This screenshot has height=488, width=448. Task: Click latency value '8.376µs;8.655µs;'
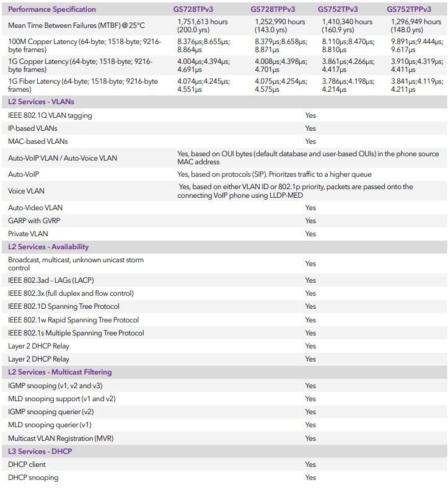click(x=204, y=42)
